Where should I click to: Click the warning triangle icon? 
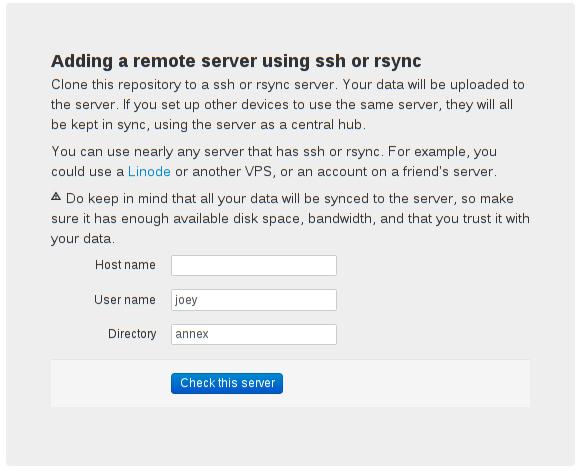56,196
